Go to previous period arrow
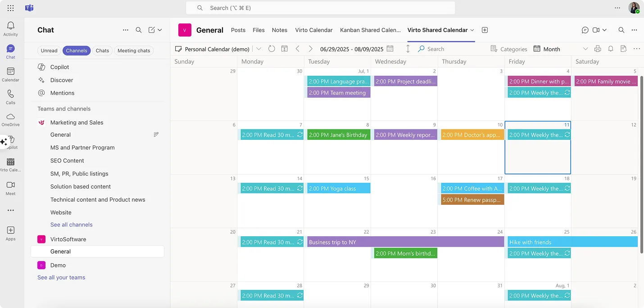 click(x=298, y=49)
